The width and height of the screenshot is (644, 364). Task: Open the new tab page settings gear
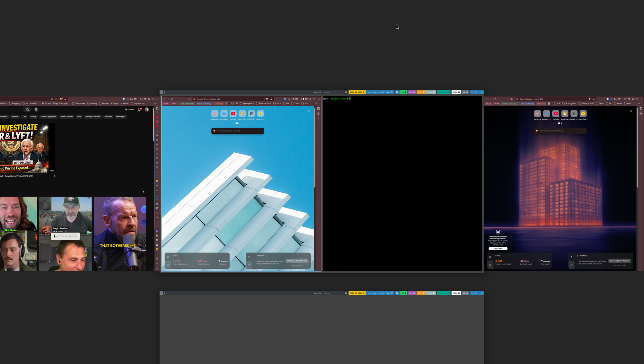[x=308, y=111]
